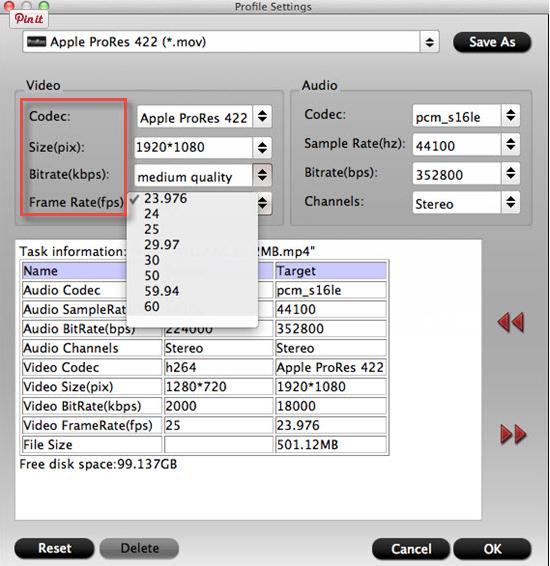Click the Name column header
Image resolution: width=550 pixels, height=566 pixels.
coord(75,271)
